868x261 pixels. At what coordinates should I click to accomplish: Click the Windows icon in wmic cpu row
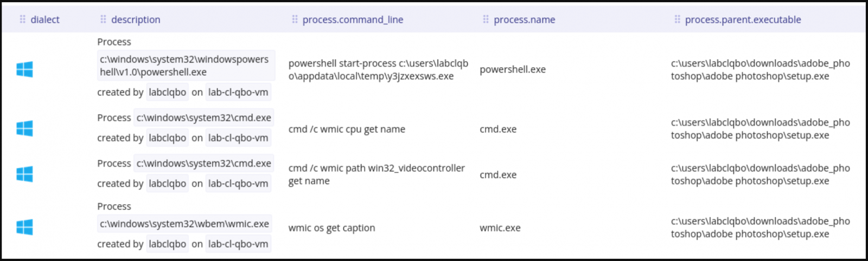click(24, 128)
